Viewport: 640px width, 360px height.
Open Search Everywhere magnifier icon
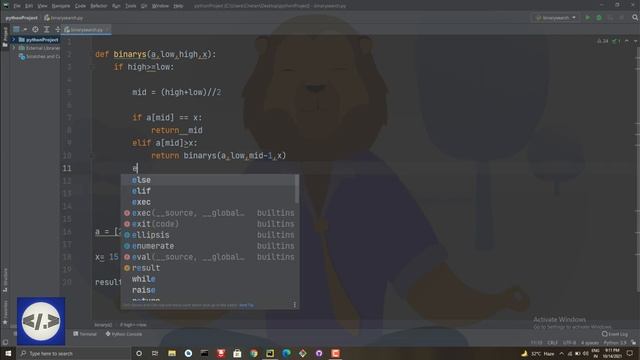635,18
